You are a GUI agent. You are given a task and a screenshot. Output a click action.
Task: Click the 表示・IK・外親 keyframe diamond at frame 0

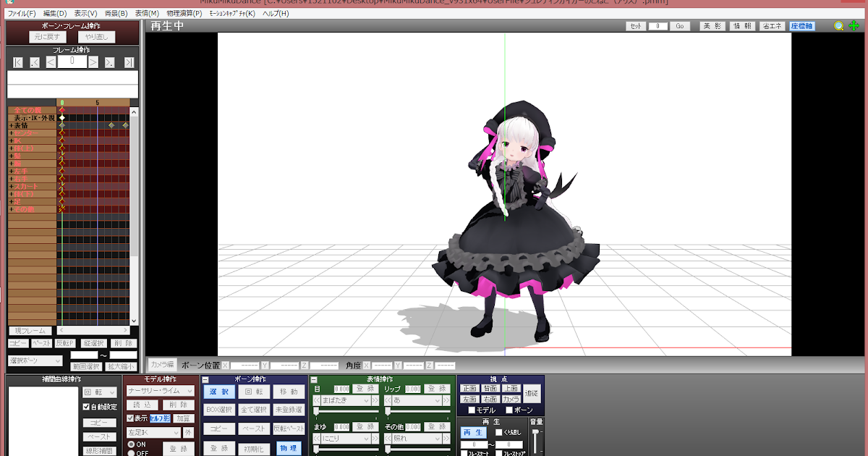62,117
